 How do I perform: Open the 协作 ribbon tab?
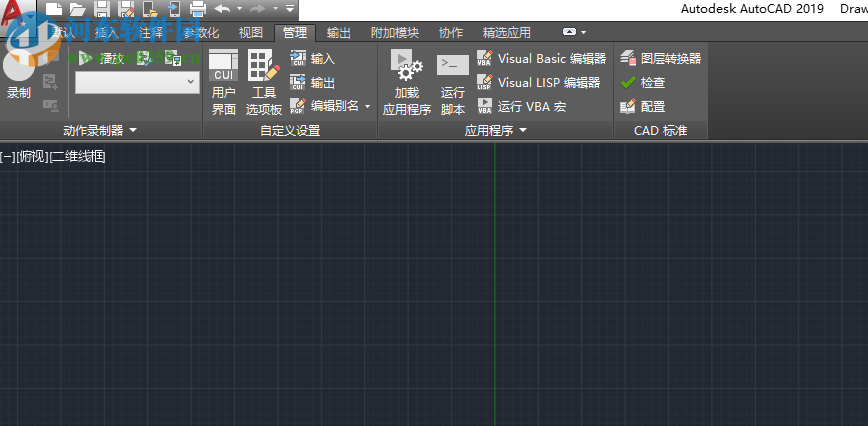click(451, 33)
